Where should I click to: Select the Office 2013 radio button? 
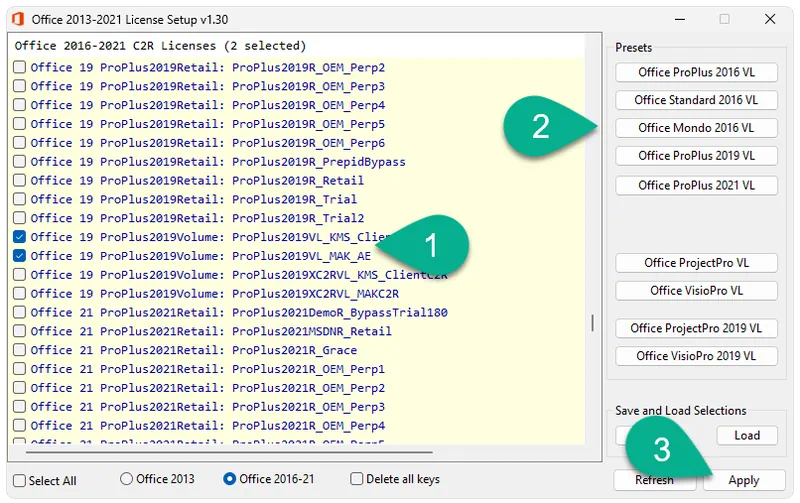(x=127, y=479)
